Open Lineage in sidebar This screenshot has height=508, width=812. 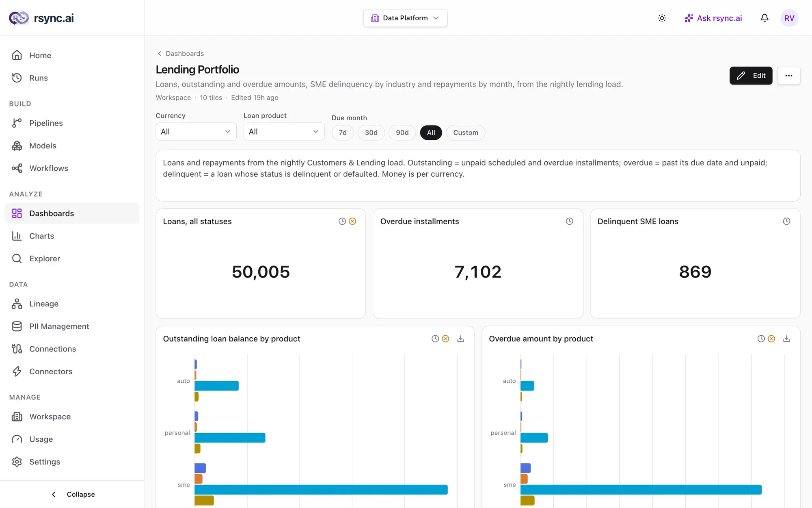pos(72,304)
